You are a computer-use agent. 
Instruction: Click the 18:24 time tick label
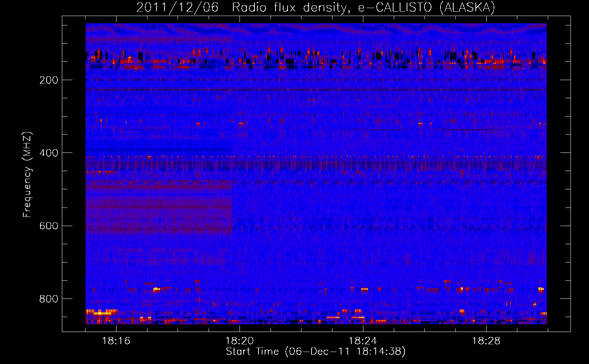point(363,341)
